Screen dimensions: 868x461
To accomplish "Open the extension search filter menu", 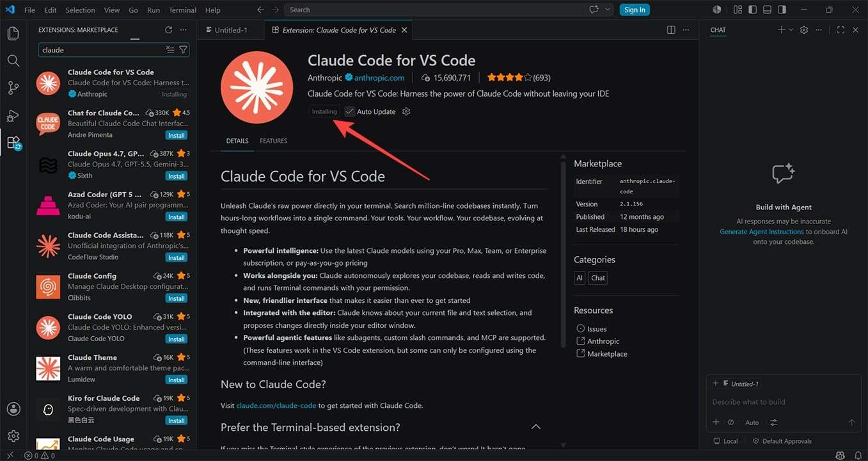I will [183, 50].
